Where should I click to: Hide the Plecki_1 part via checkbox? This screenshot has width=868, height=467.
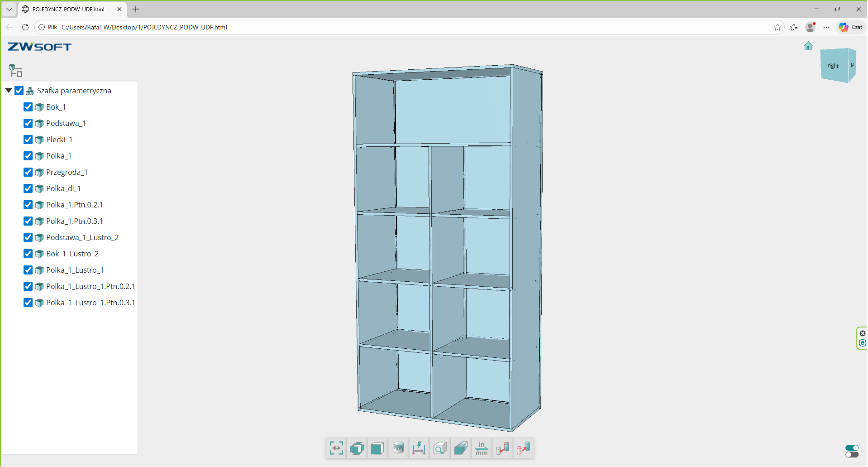28,140
